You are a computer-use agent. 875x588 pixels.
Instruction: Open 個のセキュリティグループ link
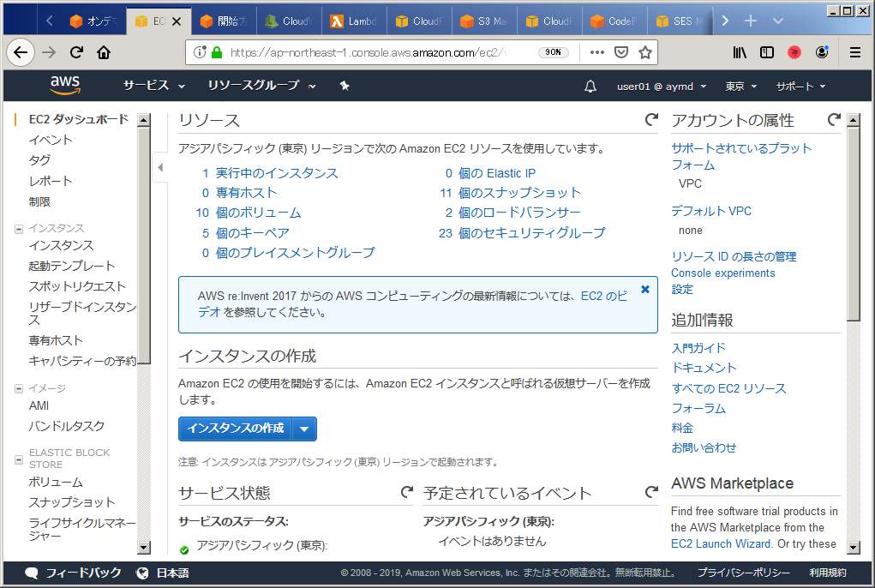(532, 233)
